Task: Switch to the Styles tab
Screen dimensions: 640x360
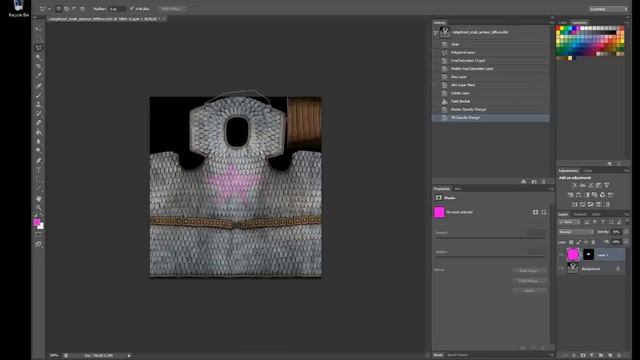Action: (587, 171)
